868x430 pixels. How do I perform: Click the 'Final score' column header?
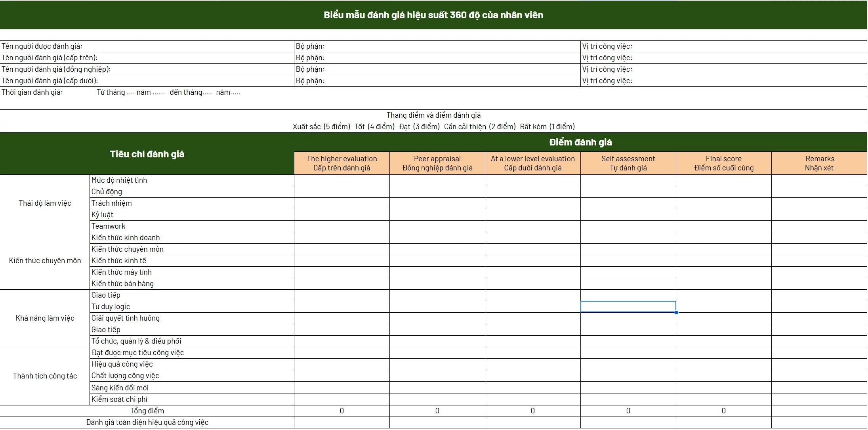[724, 163]
